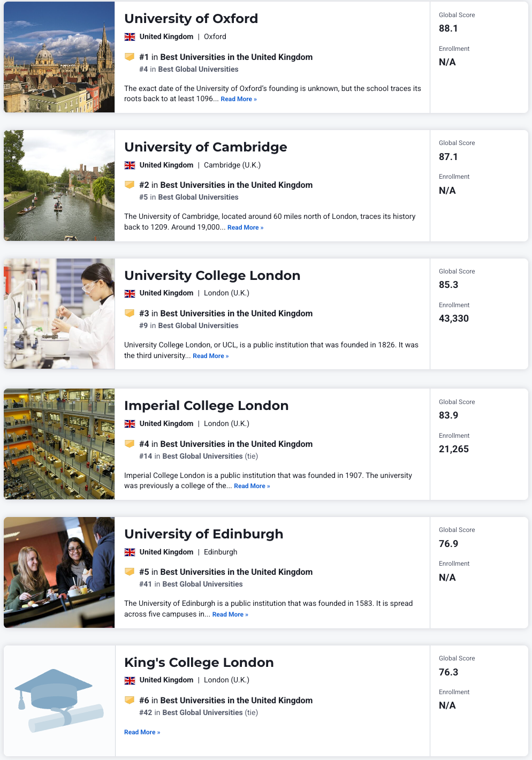
Task: Click the UK flag icon under University of Oxford
Action: [130, 37]
